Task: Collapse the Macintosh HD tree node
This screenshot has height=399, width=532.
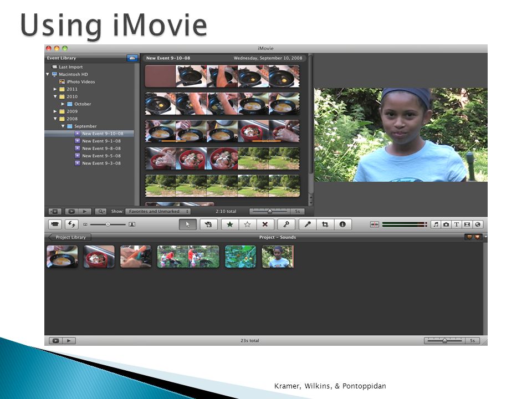Action: click(x=48, y=74)
